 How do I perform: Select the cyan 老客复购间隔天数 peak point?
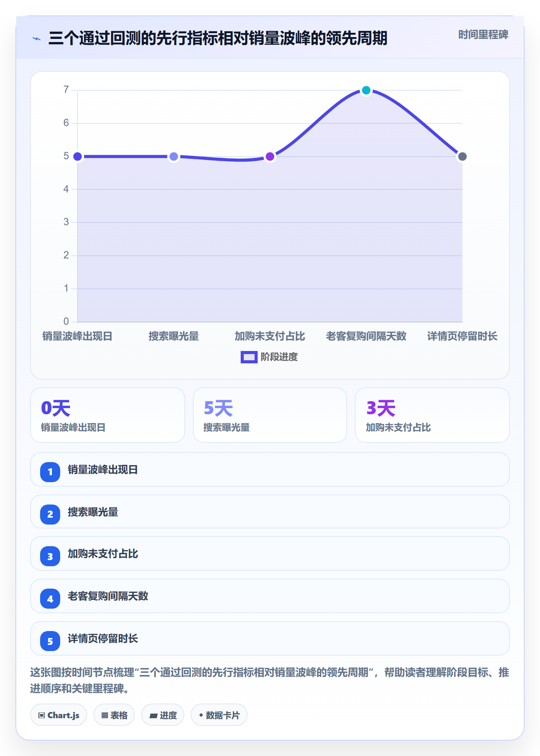[x=366, y=90]
